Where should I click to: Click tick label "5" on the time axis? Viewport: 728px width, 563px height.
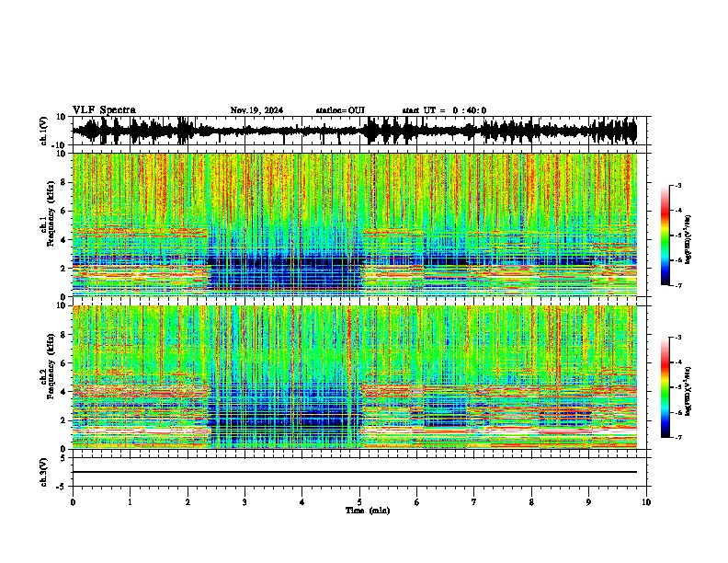pos(359,502)
